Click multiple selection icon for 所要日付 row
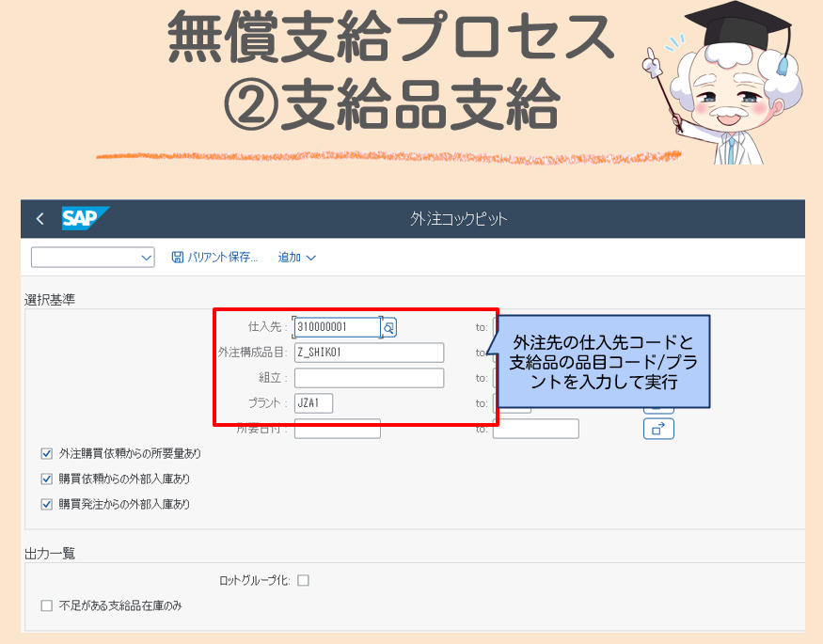The height and width of the screenshot is (644, 823). pos(658,429)
